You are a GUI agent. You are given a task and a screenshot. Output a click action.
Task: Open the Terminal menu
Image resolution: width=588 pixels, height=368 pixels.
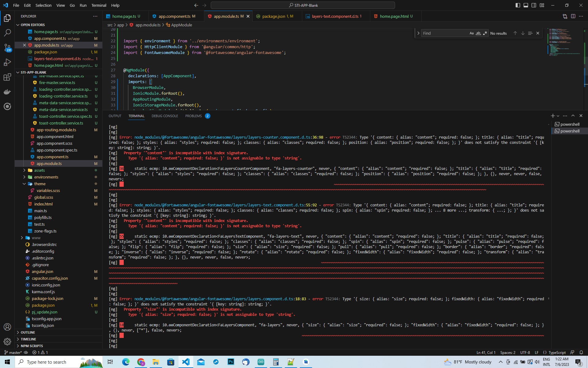[99, 5]
